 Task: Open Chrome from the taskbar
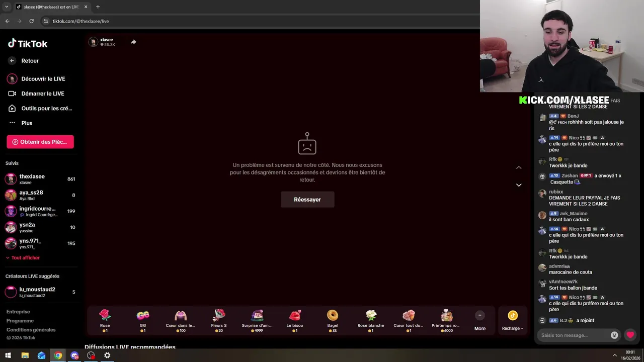(58, 355)
